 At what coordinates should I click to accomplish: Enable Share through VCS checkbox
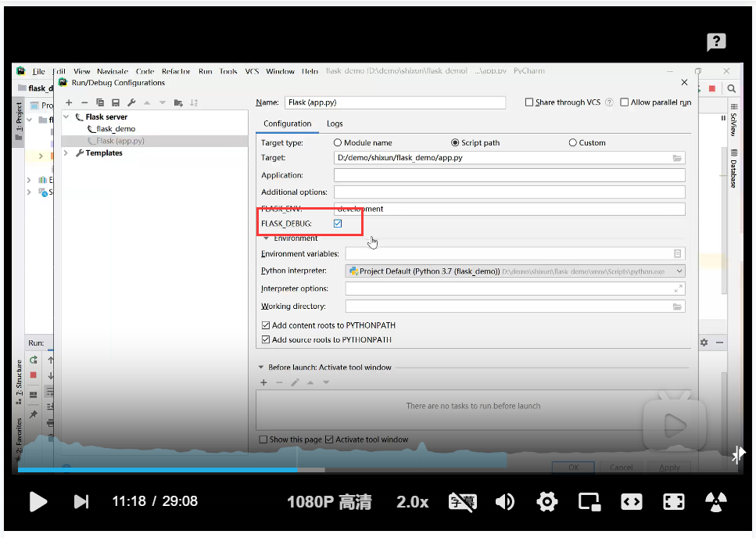(529, 102)
